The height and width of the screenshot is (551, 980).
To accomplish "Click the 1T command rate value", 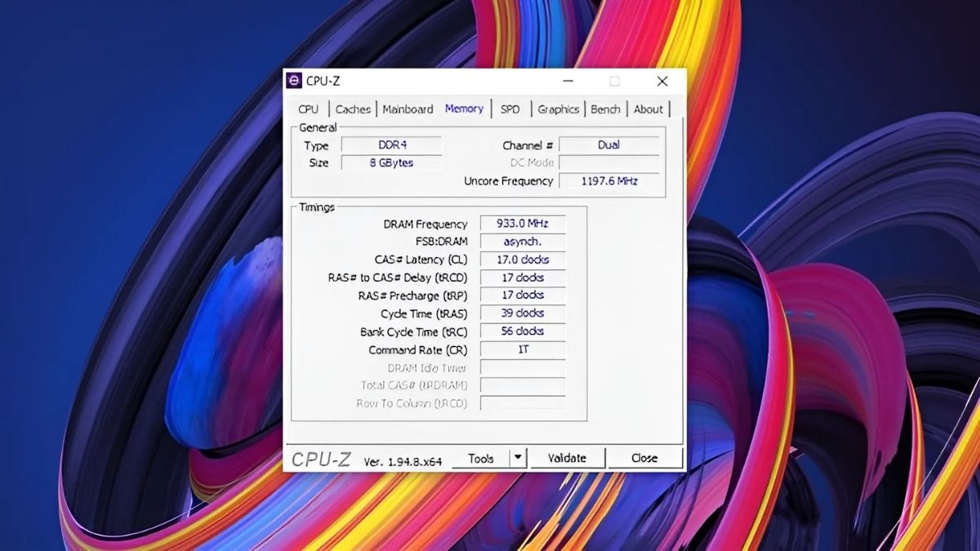I will (523, 349).
